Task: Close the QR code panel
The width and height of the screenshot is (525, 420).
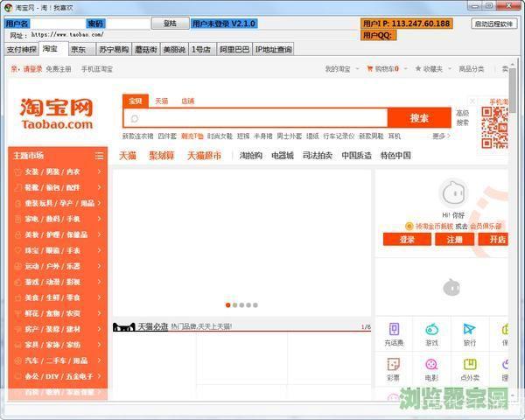Action: pyautogui.click(x=472, y=101)
